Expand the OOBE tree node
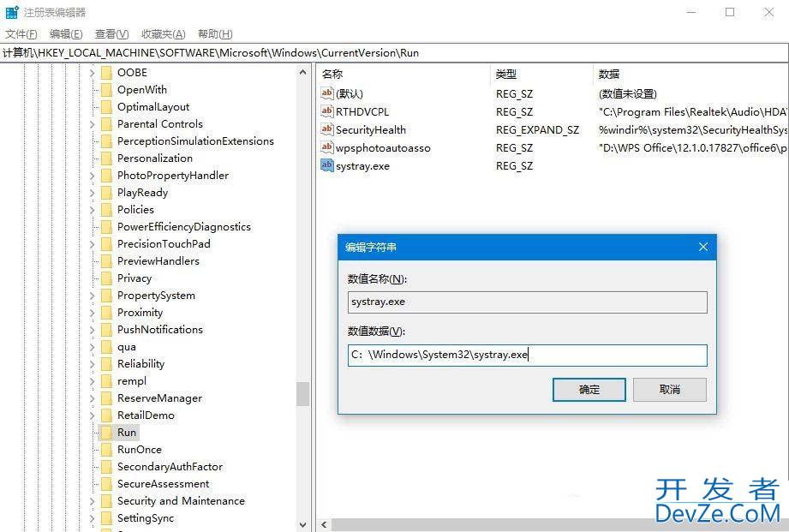This screenshot has height=532, width=789. [x=92, y=73]
